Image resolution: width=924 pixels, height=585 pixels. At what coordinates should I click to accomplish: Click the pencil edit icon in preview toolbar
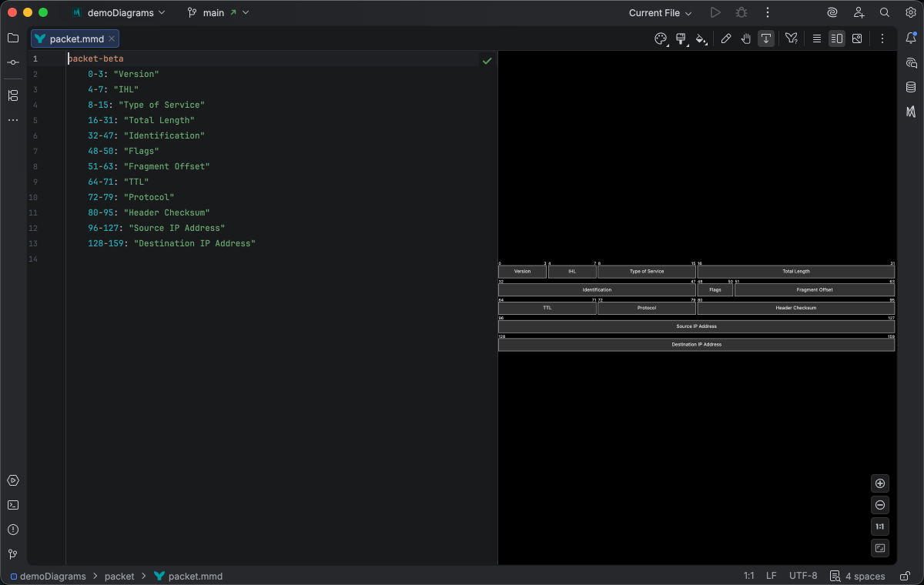726,38
